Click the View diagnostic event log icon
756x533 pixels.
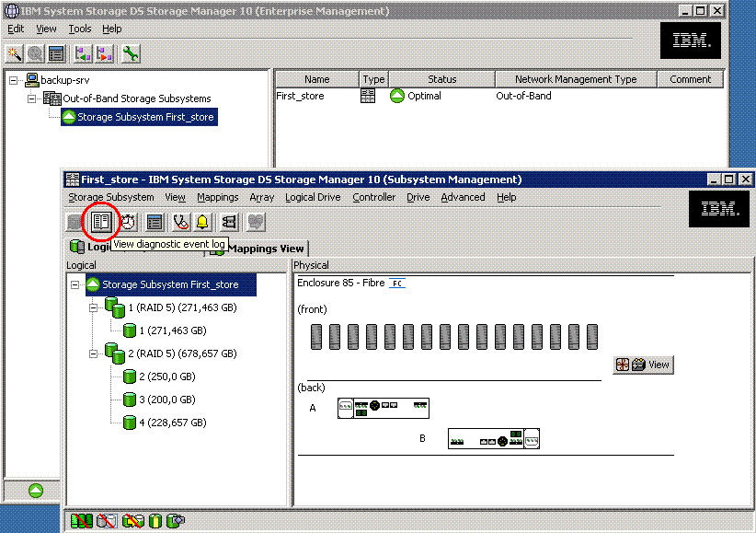pos(101,222)
